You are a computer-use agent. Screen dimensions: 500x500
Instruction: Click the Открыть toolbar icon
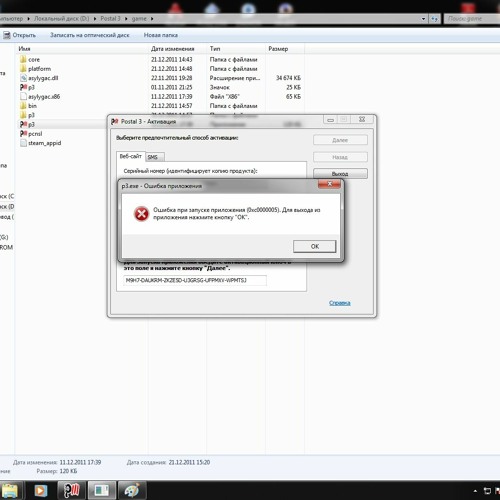pos(6,35)
